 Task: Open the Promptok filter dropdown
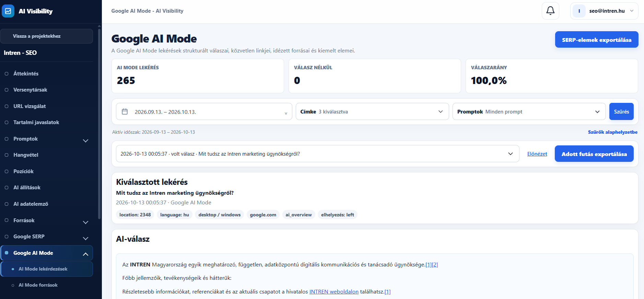coord(529,111)
